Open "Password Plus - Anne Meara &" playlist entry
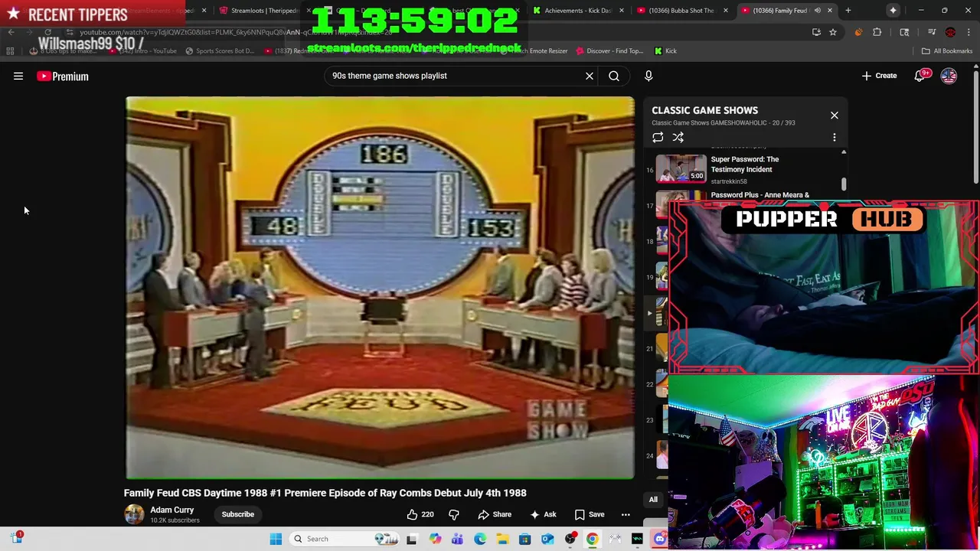 coord(759,195)
